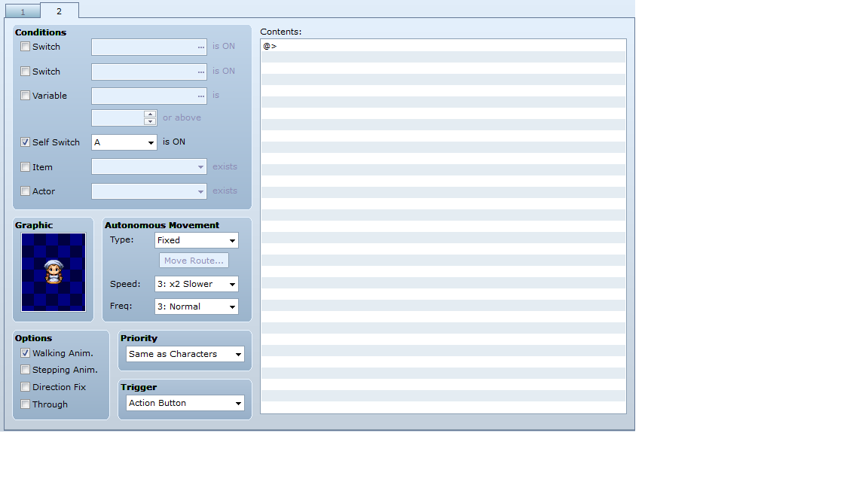The image size is (868, 488).
Task: Uncheck the Self Switch condition
Action: click(x=25, y=142)
